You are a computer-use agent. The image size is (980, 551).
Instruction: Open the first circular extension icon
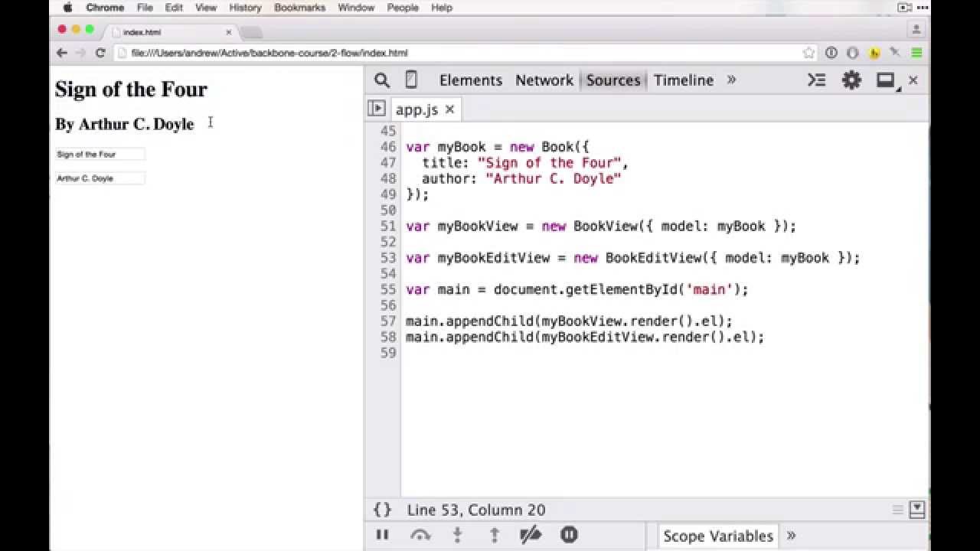(x=831, y=53)
